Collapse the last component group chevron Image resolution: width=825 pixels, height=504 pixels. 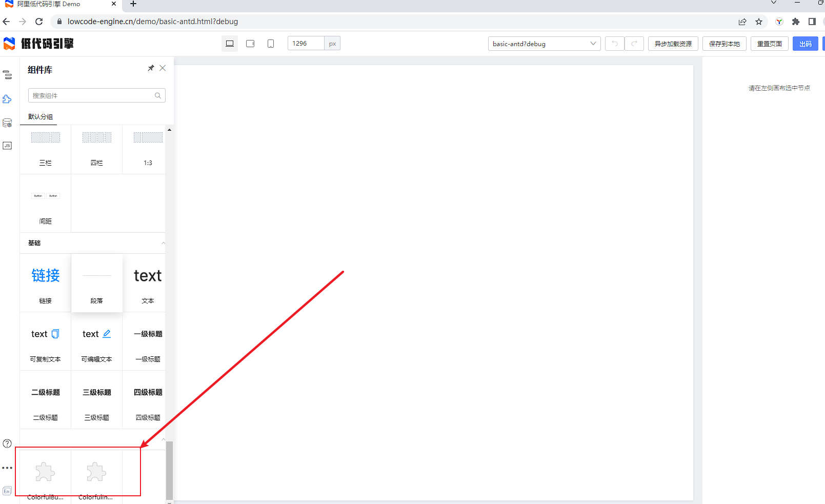tap(163, 439)
